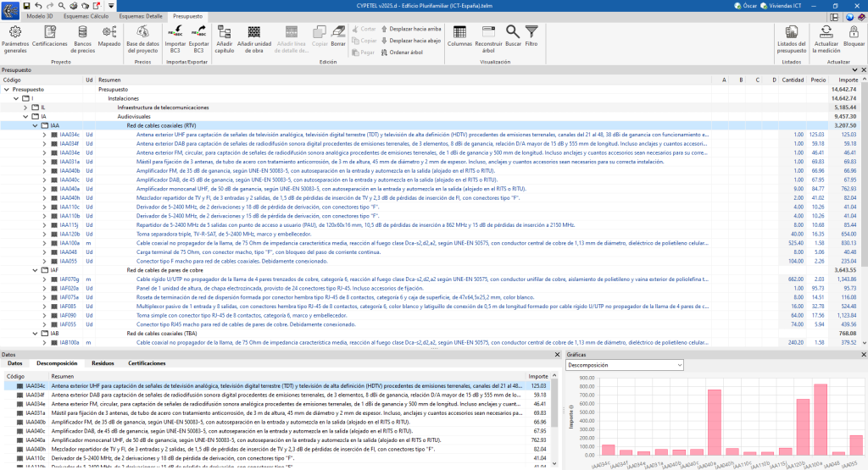Select the IAA048 Carga terminal row
Viewport: 868px width, 470px height.
(430, 252)
